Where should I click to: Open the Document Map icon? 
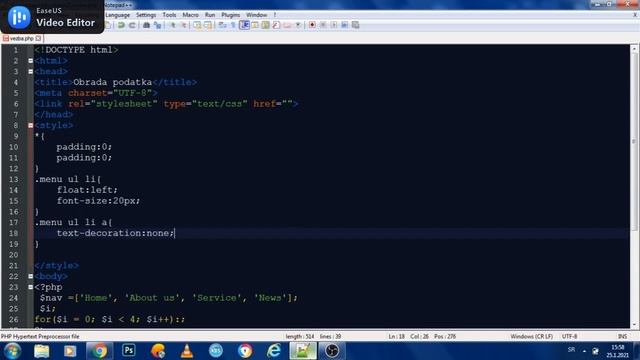pyautogui.click(x=265, y=25)
